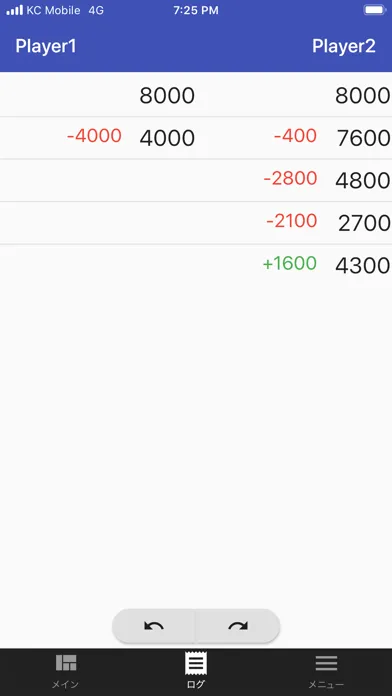Select the -400 Player2 log entry
Image resolution: width=392 pixels, height=696 pixels.
(x=295, y=136)
